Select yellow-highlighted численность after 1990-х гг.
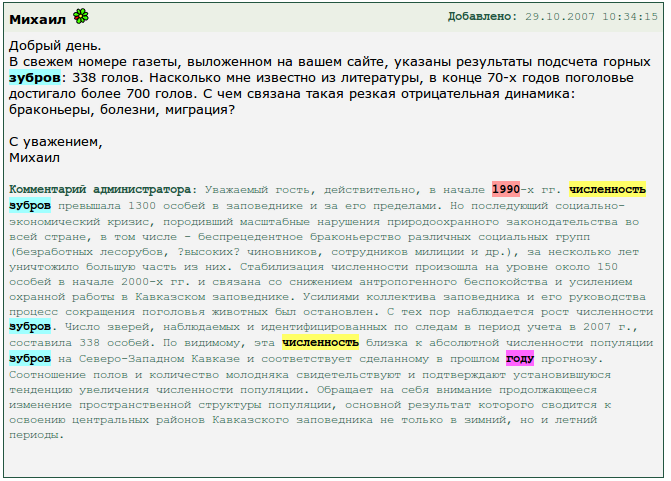The image size is (671, 481). tap(607, 189)
